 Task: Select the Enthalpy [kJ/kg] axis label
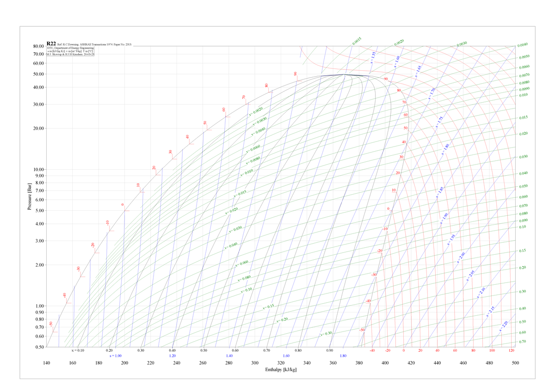(281, 370)
